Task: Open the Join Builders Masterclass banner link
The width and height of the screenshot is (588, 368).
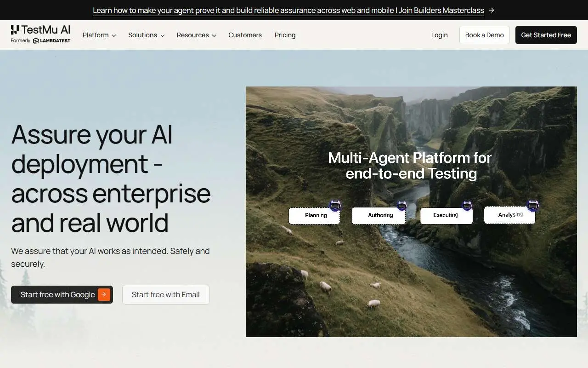Action: [x=288, y=10]
